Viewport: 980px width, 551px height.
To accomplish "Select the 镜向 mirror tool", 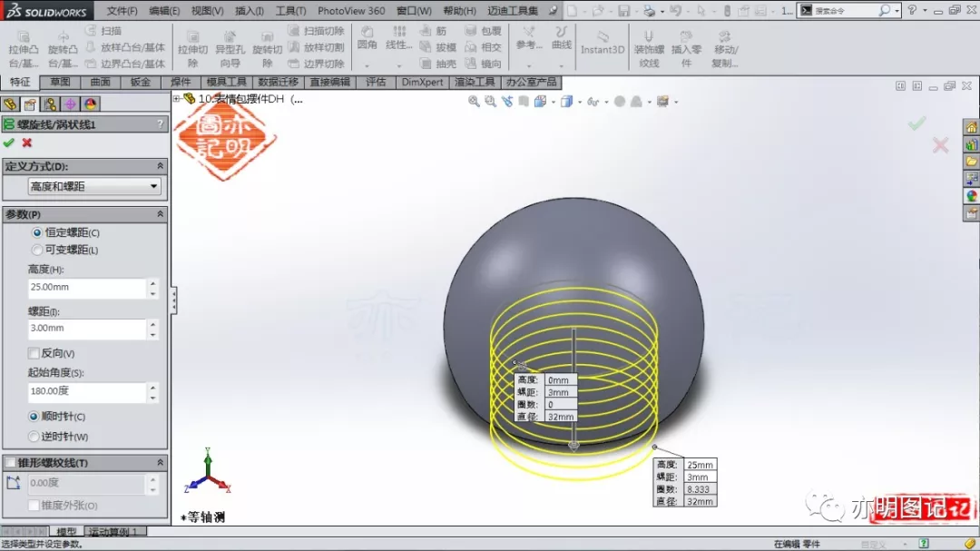I will [x=483, y=64].
